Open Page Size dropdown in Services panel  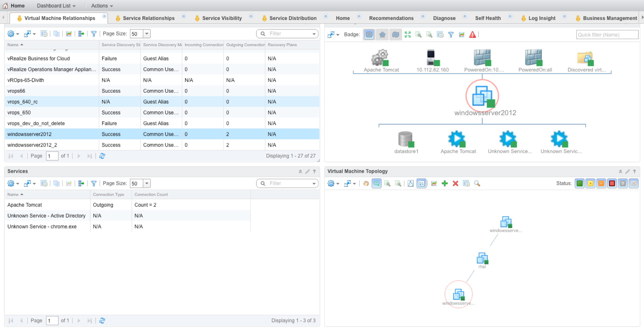[x=147, y=183]
